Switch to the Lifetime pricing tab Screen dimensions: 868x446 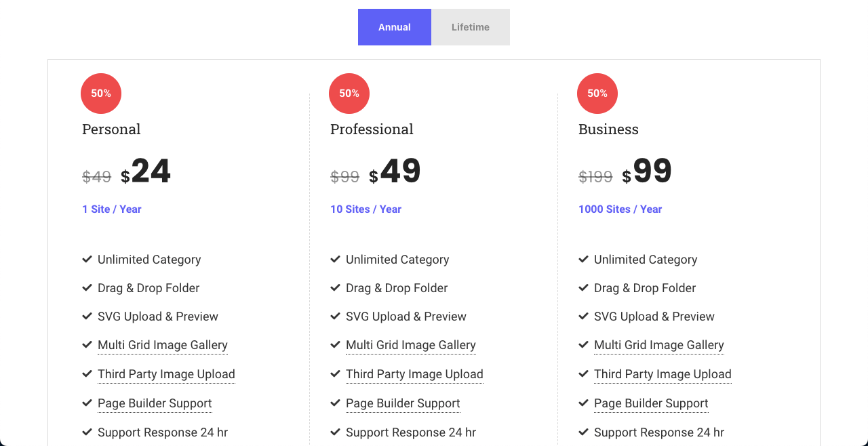[x=471, y=27]
